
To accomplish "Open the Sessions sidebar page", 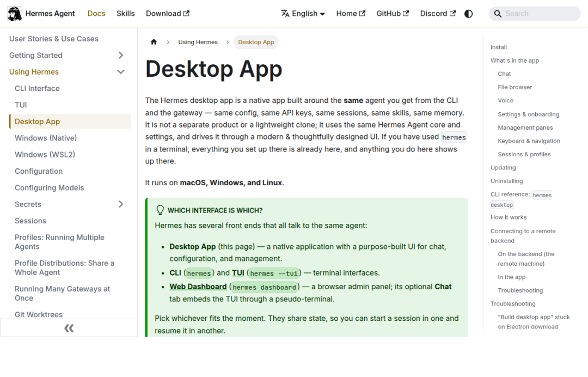I will click(x=30, y=221).
